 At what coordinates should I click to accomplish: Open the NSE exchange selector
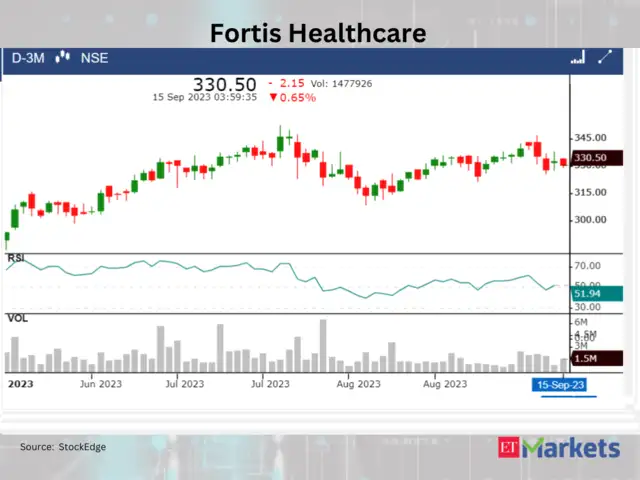coord(93,58)
